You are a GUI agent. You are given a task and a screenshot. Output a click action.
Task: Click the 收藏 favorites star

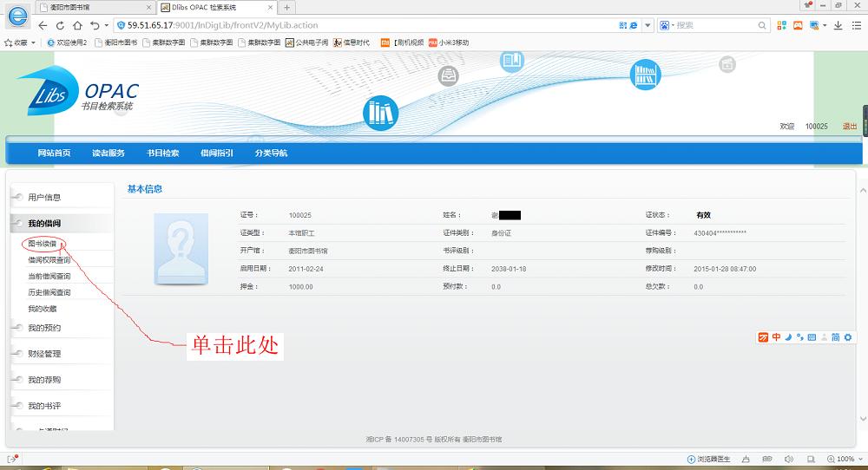click(9, 42)
